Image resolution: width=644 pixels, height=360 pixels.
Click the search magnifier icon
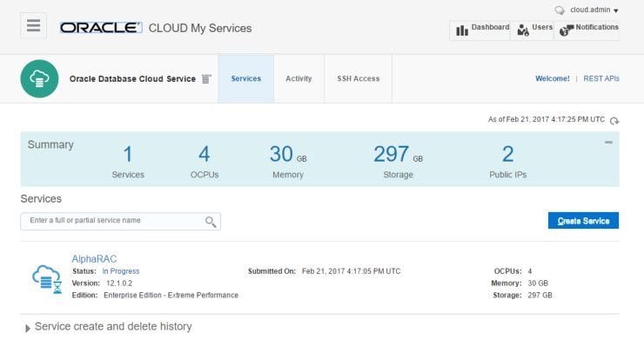[211, 222]
